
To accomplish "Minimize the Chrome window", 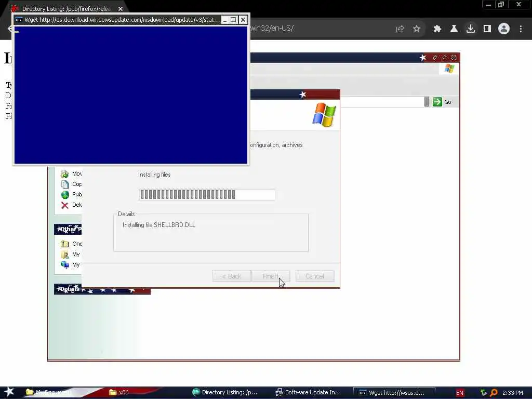I will coord(488,5).
